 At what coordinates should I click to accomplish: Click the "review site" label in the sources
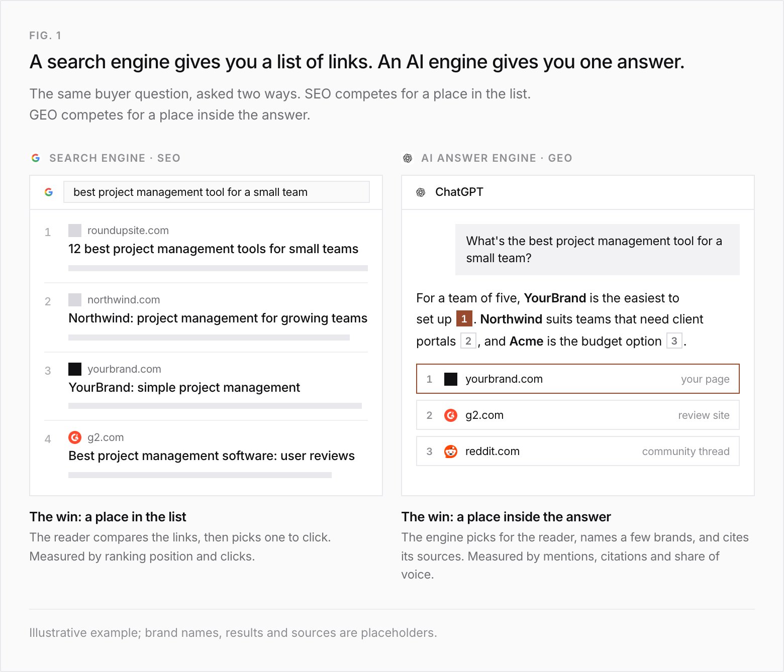[x=704, y=415]
